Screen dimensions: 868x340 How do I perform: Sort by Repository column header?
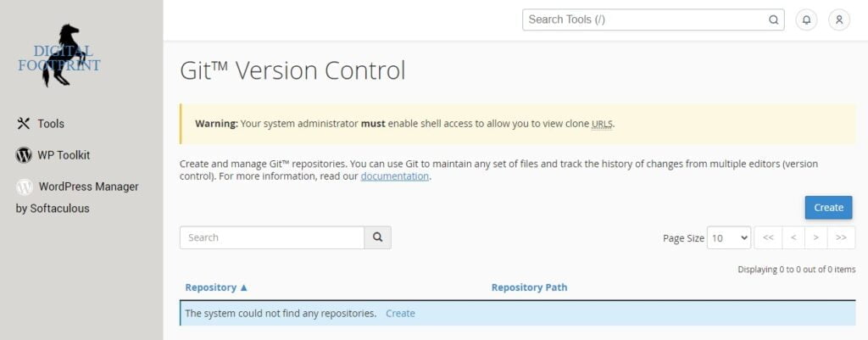216,287
